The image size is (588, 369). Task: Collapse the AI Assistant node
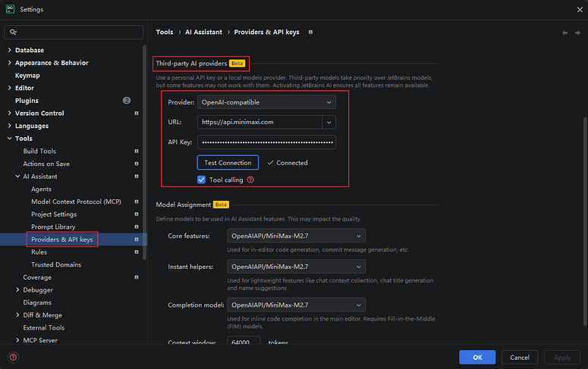coord(17,176)
